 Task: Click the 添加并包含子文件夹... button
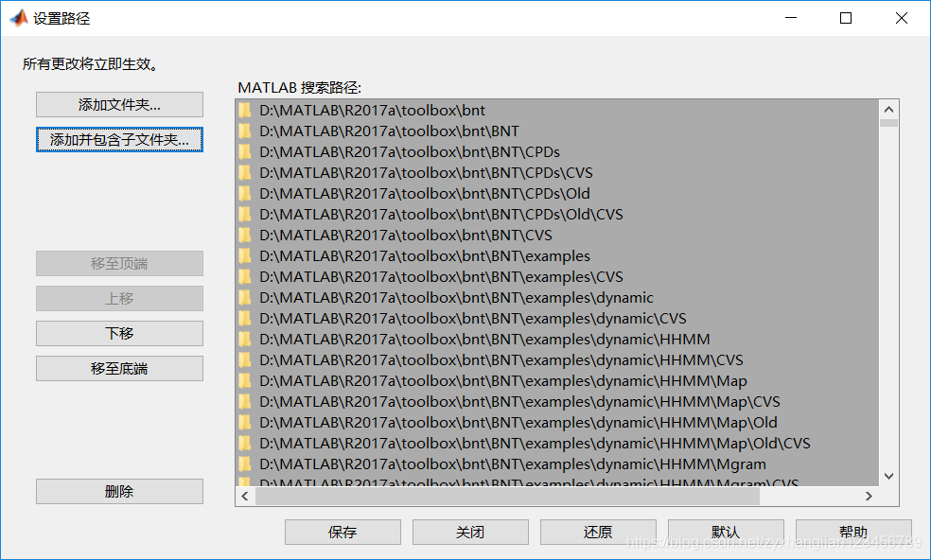coord(119,140)
